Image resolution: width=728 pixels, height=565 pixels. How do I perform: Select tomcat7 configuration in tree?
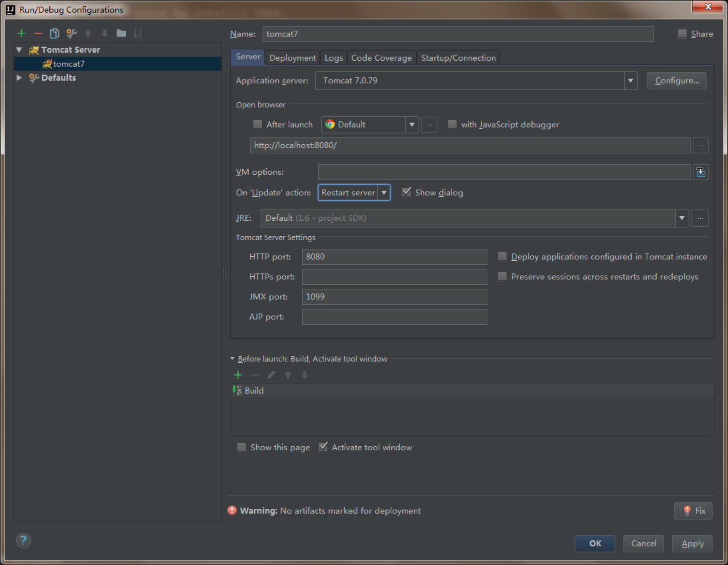click(117, 63)
